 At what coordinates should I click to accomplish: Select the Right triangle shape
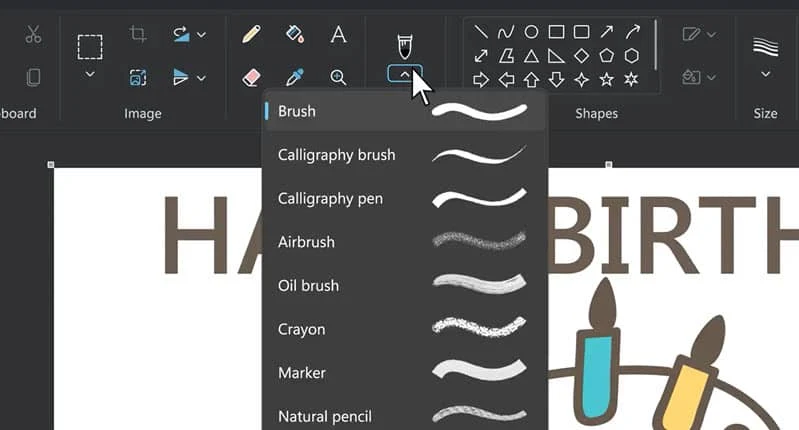pyautogui.click(x=556, y=56)
